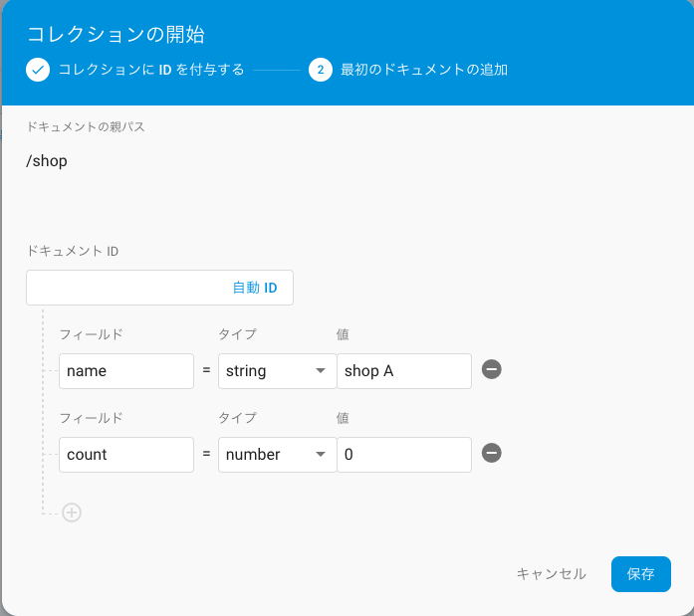Click the キャンセル button
The height and width of the screenshot is (616, 694).
552,574
